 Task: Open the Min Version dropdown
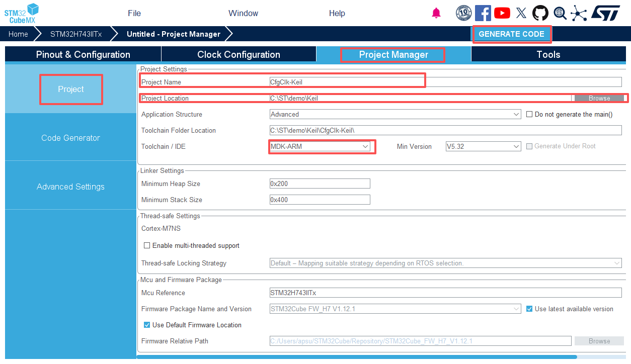(x=483, y=146)
